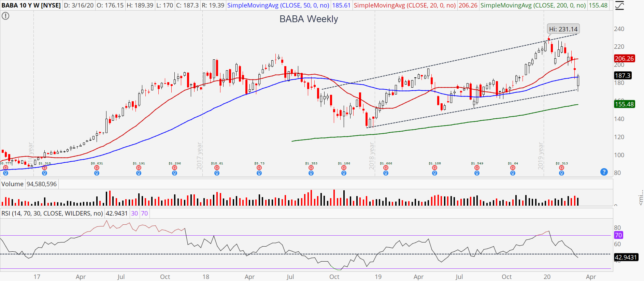Click the blue lightbulb icon below $1.108
644x281 pixels.
pos(434,173)
